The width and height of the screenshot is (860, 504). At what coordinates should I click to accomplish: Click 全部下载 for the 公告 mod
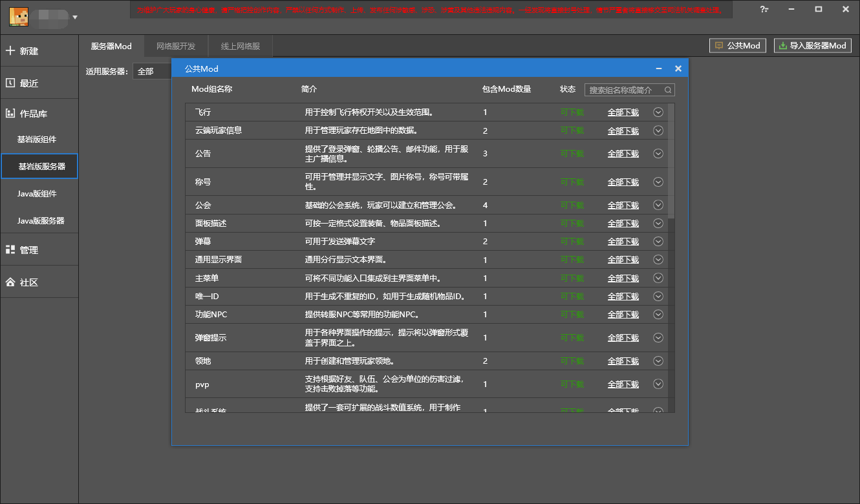point(623,154)
